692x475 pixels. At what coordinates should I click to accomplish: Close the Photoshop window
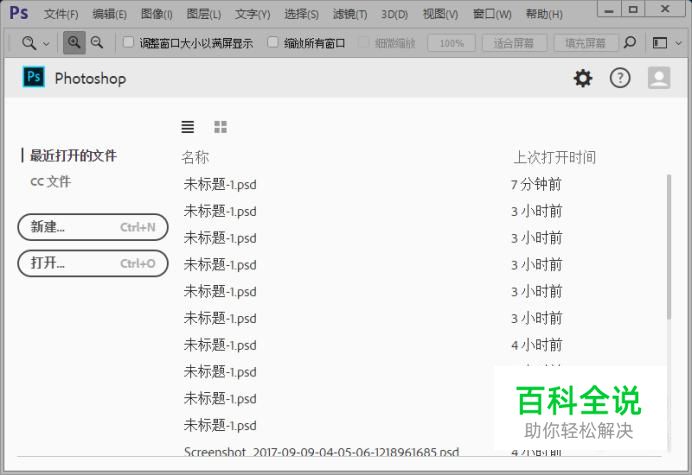665,9
